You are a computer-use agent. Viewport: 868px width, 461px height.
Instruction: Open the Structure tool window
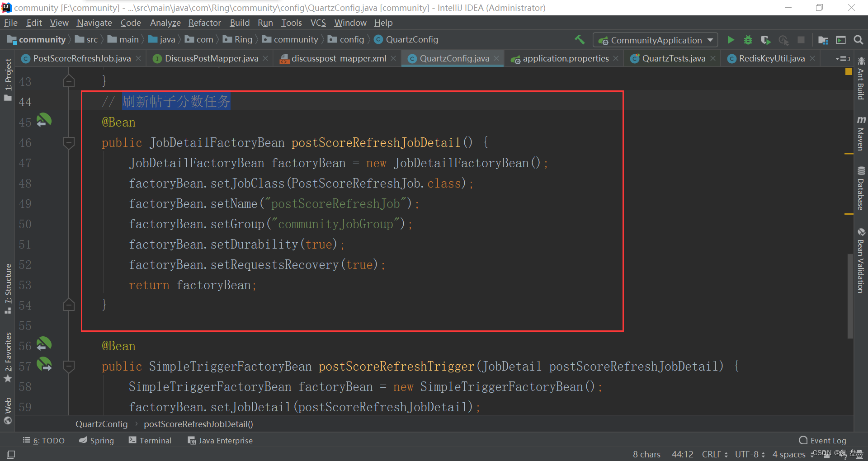8,288
